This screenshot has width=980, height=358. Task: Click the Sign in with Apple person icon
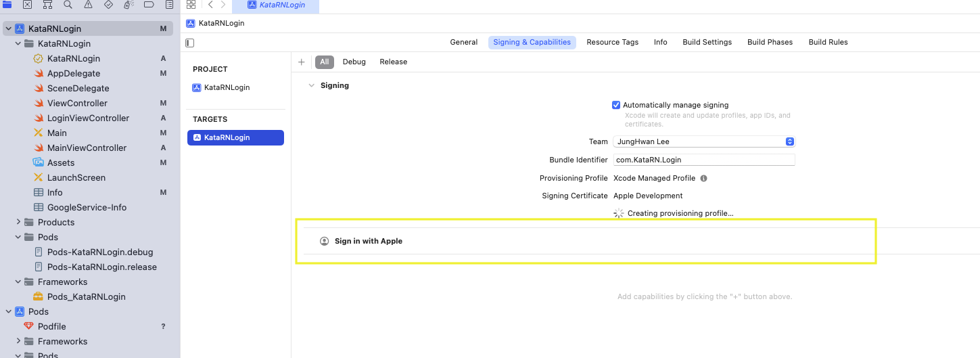[x=324, y=241]
